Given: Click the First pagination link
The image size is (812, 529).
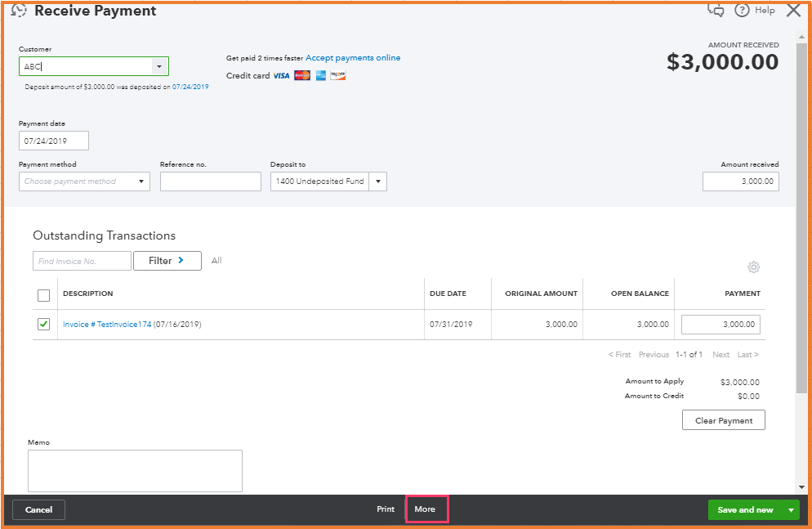Looking at the screenshot, I should pyautogui.click(x=619, y=354).
